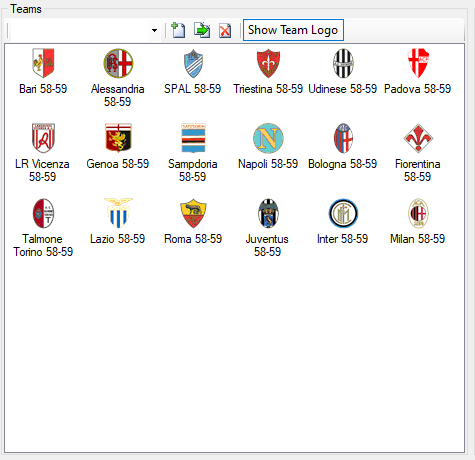Select the Padova 58-59 cross shield
475x460 pixels.
tap(418, 63)
